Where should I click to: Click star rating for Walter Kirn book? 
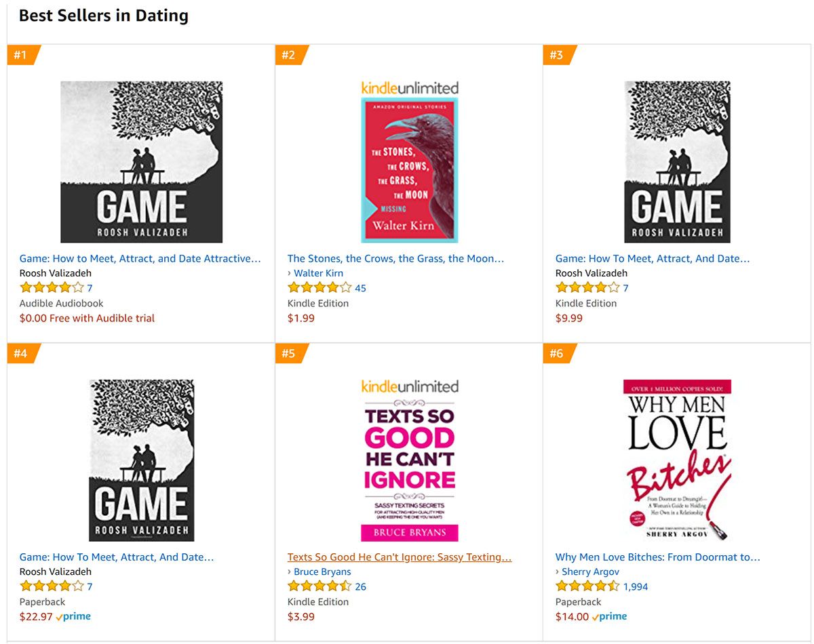[319, 288]
